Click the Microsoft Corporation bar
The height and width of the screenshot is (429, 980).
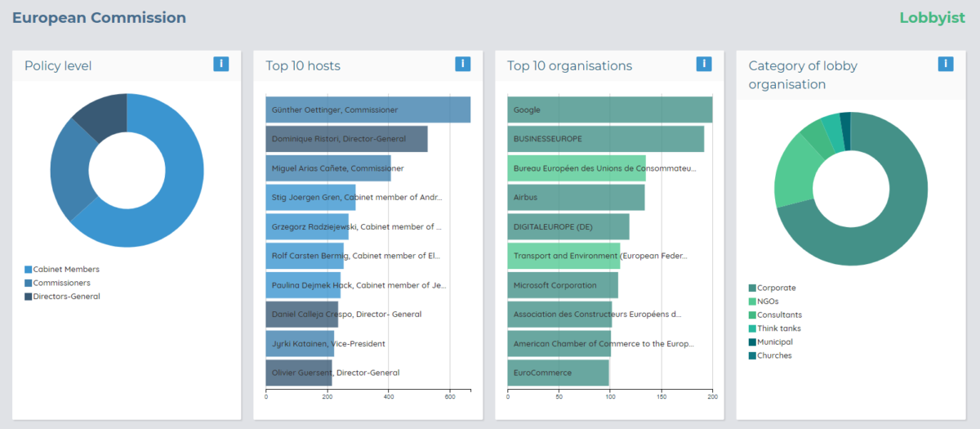563,285
